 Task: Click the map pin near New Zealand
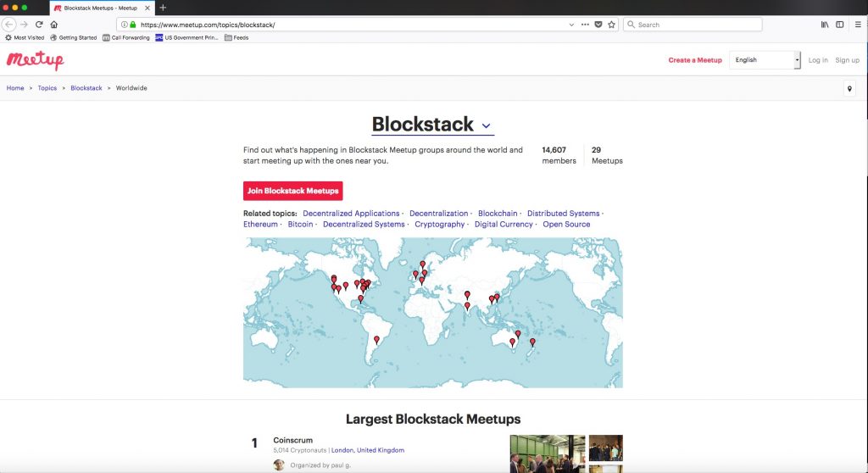point(532,342)
